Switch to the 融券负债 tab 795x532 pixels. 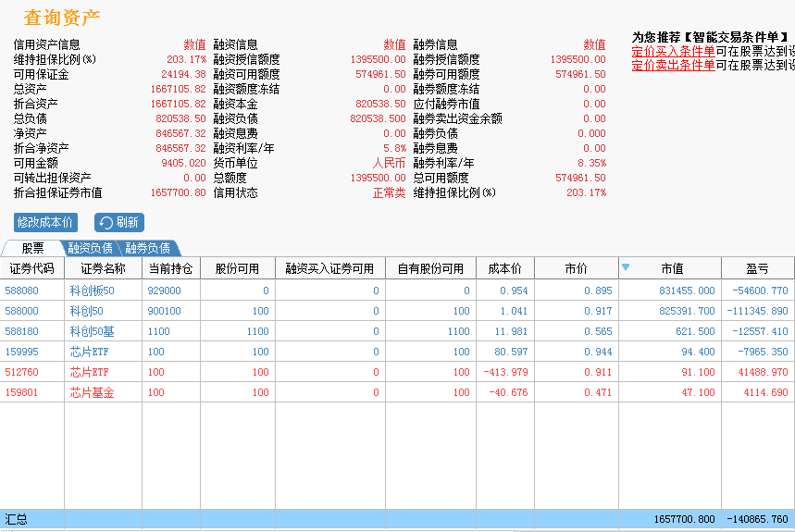click(x=147, y=248)
